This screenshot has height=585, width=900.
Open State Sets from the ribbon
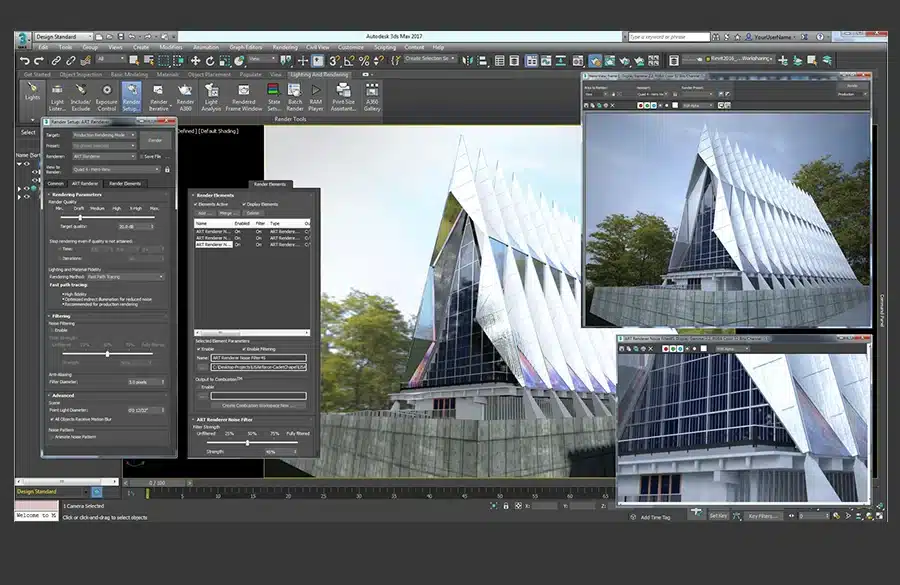click(274, 96)
